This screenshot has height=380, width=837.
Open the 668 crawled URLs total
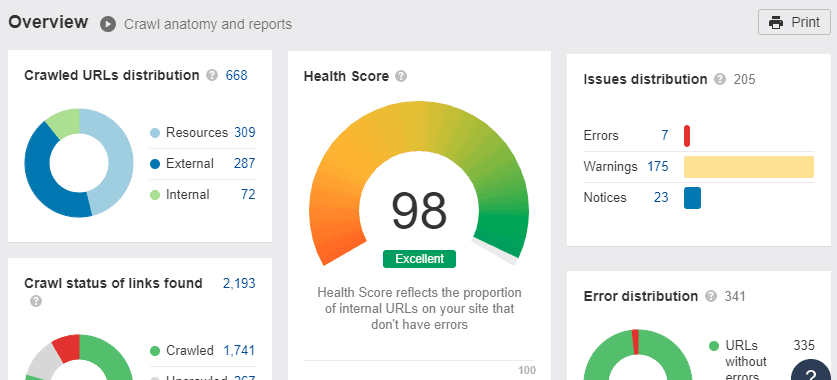click(236, 75)
